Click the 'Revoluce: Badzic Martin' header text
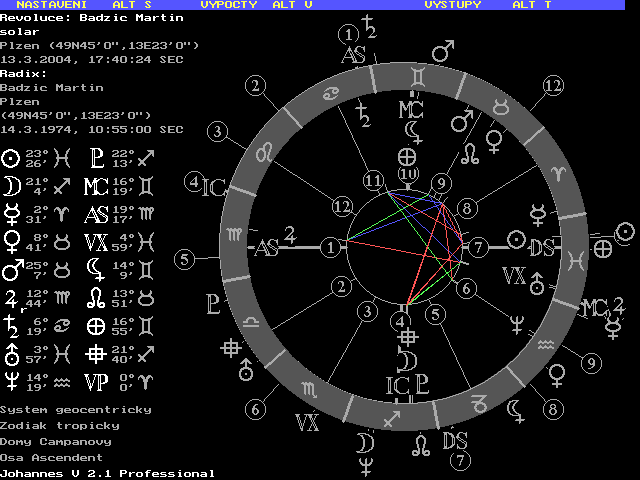 [92, 18]
